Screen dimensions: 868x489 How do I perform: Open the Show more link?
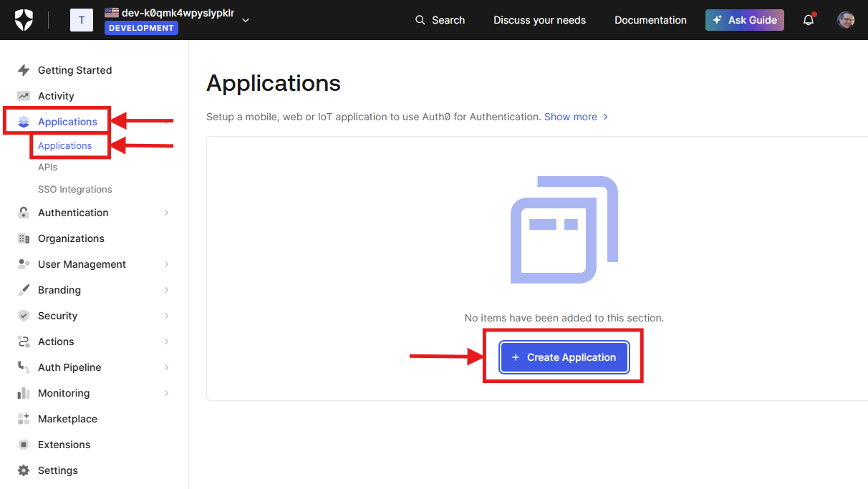pyautogui.click(x=571, y=116)
